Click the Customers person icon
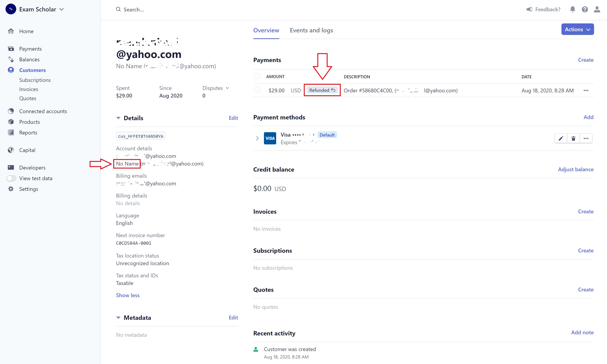 coord(11,70)
